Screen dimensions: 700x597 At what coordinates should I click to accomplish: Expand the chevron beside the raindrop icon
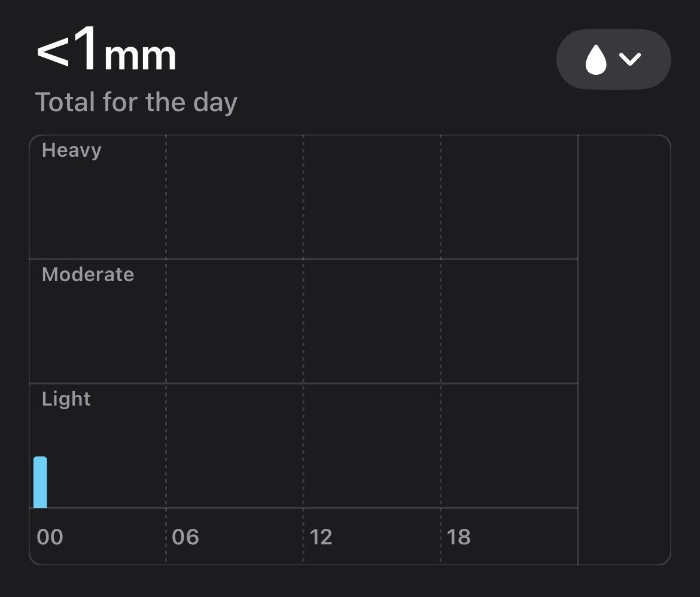(630, 59)
